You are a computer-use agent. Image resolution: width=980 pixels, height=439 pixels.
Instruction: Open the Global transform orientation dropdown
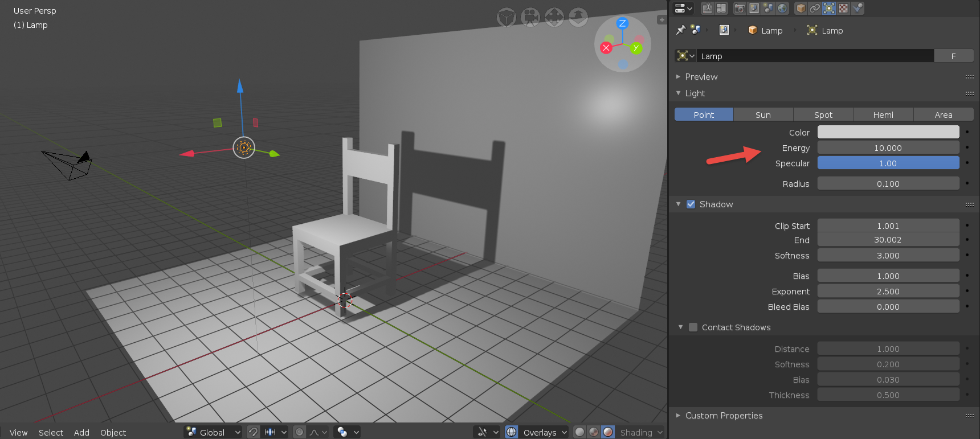tap(213, 432)
